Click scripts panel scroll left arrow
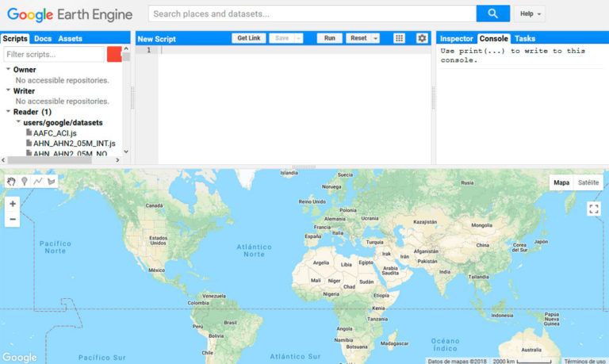Image resolution: width=609 pixels, height=364 pixels. coord(3,159)
